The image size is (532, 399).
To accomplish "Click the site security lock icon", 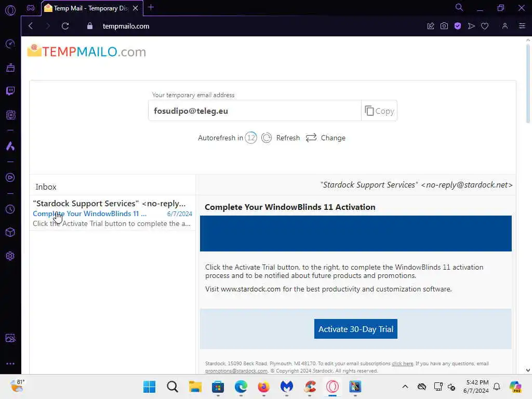I will pos(89,26).
